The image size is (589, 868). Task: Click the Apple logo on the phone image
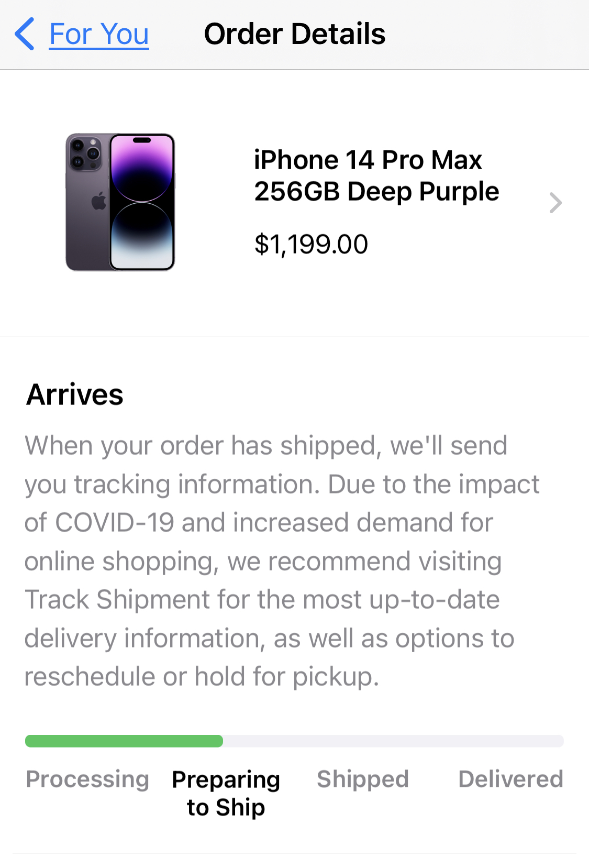[x=99, y=201]
